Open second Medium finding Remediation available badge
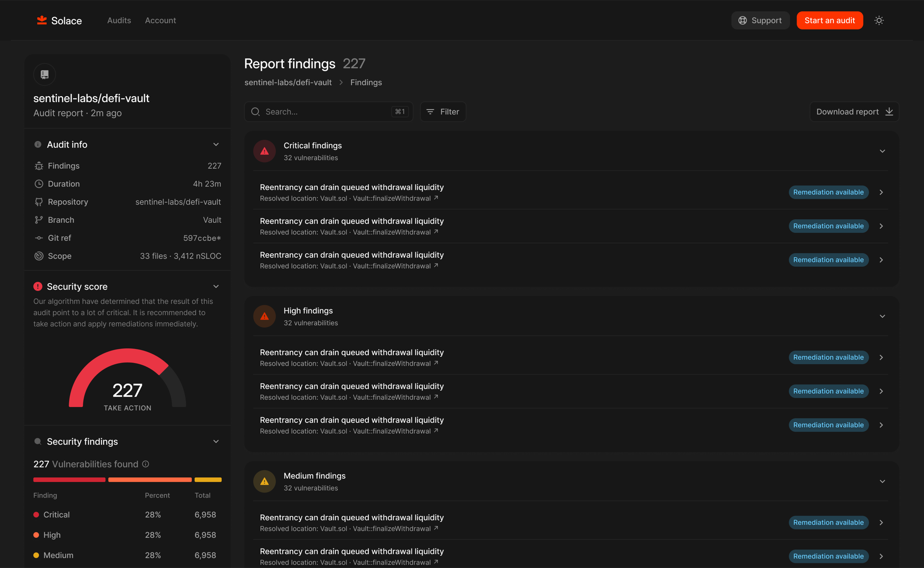This screenshot has width=924, height=568. click(828, 556)
